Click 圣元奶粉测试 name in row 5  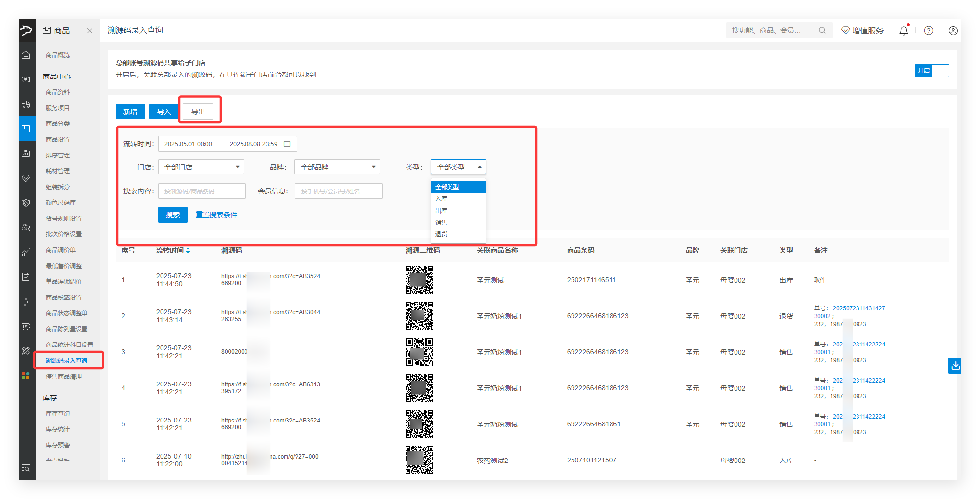(497, 424)
